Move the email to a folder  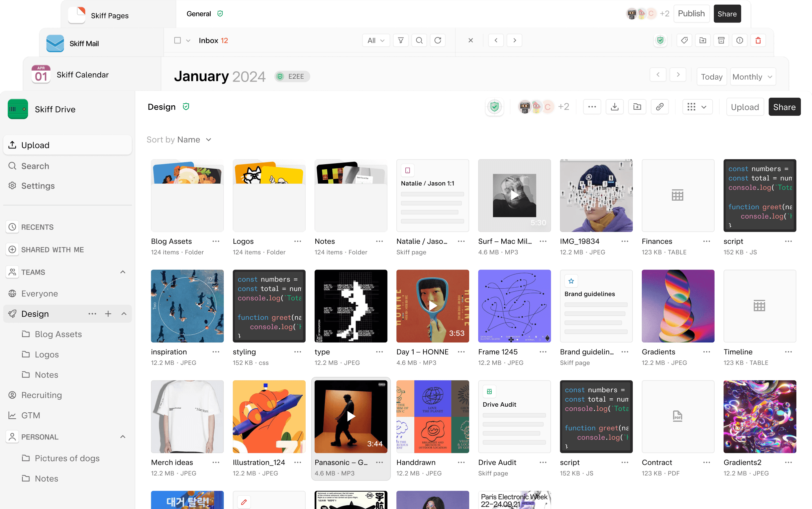coord(703,40)
